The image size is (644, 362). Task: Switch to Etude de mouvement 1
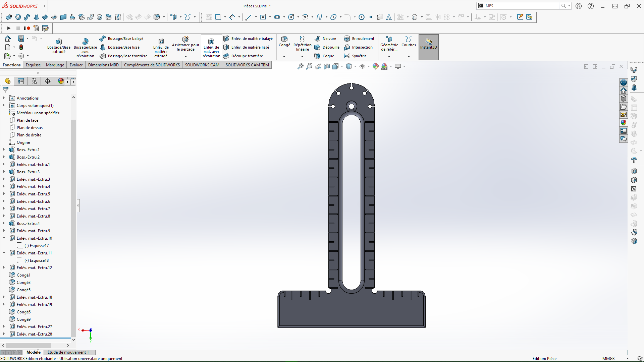(x=68, y=352)
